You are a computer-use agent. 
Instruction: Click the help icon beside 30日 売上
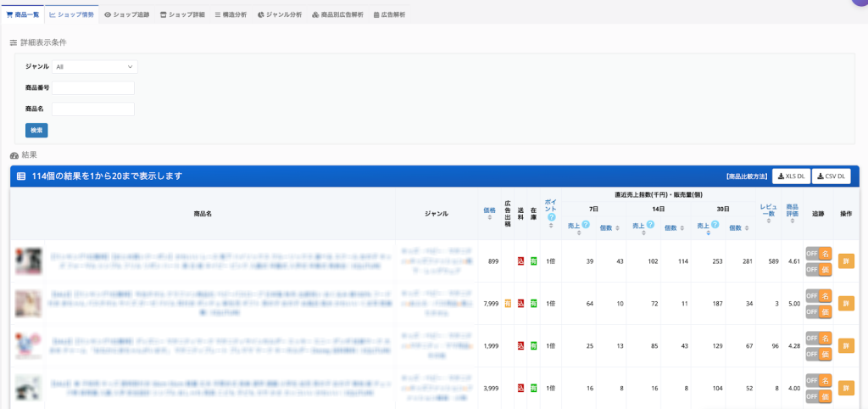point(715,225)
